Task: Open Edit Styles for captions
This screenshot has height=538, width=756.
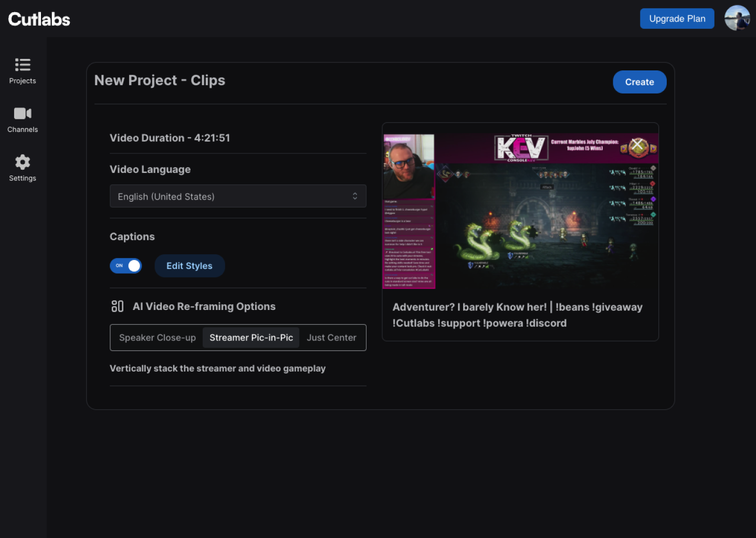Action: [x=190, y=266]
